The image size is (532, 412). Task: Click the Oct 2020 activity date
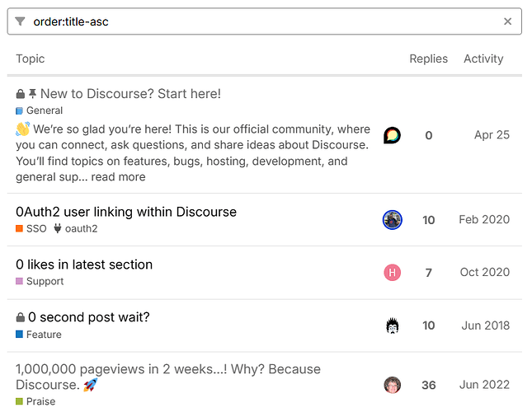(x=485, y=272)
